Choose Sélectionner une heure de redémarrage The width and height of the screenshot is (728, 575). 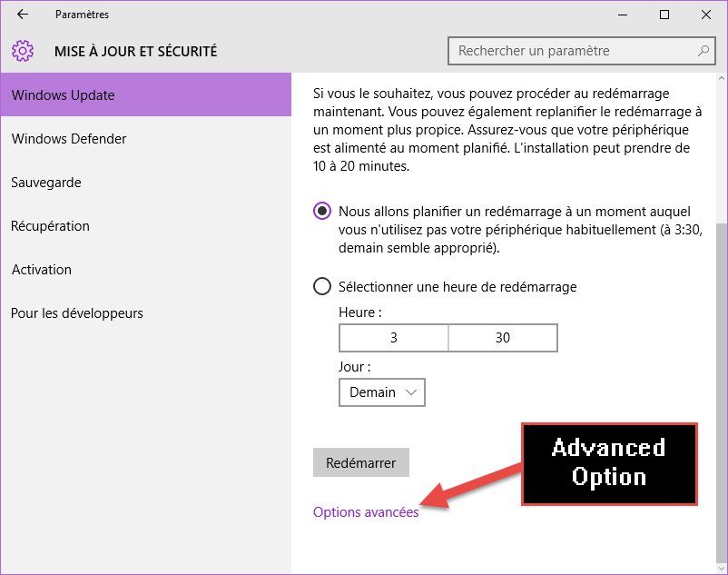(x=322, y=286)
